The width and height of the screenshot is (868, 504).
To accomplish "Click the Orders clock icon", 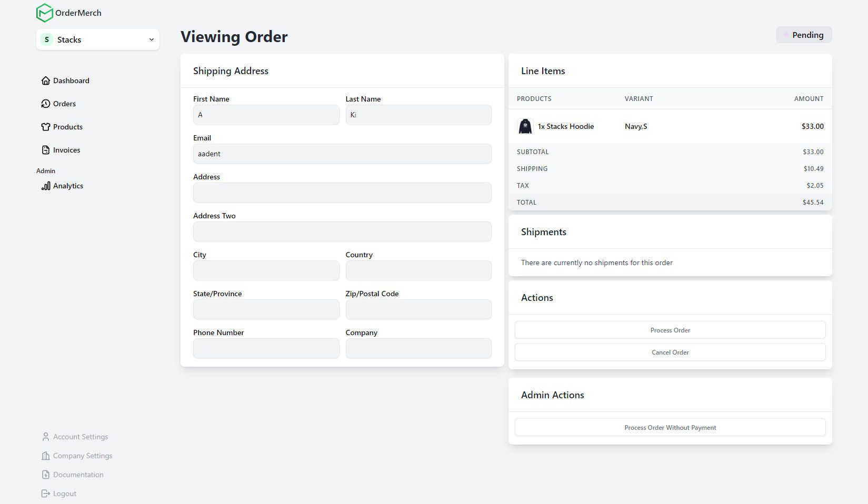I will [46, 104].
